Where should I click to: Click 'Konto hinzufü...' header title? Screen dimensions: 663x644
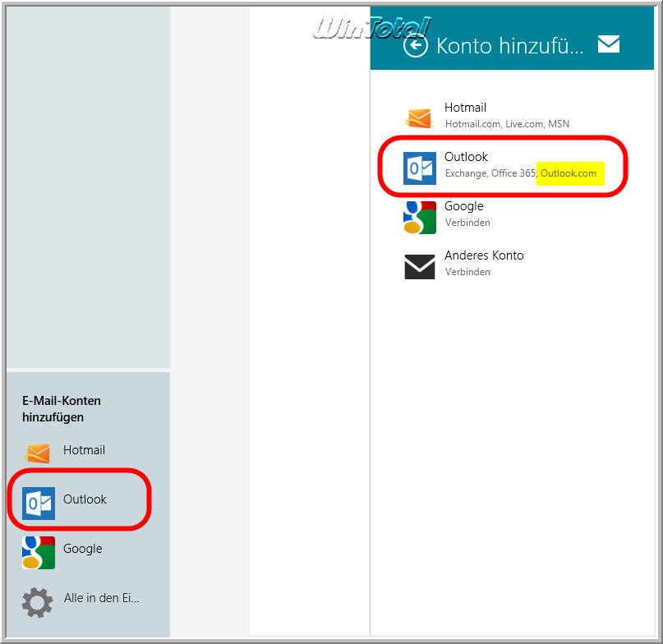pos(510,46)
